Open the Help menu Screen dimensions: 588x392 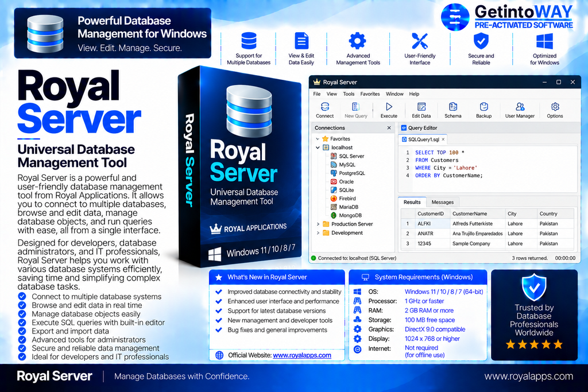click(414, 94)
